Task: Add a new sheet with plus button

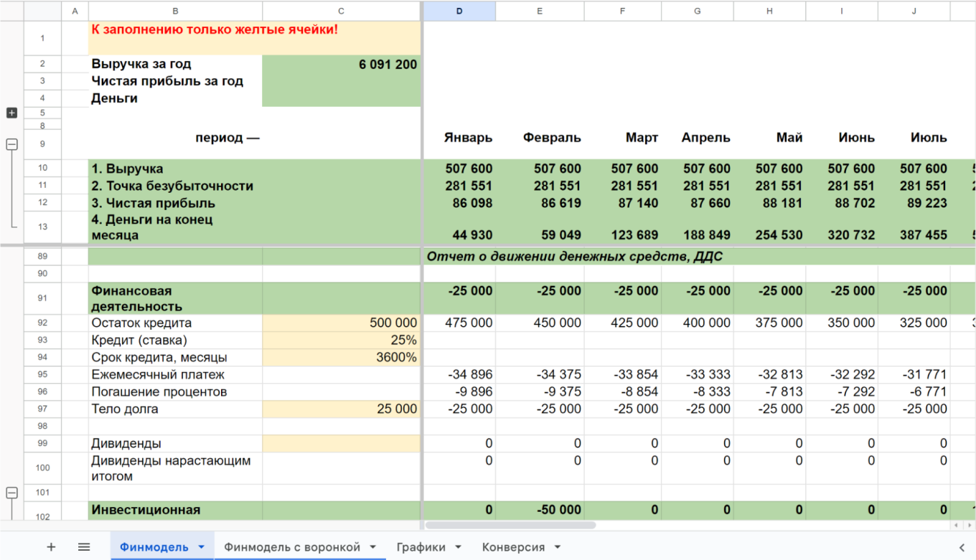Action: click(51, 547)
